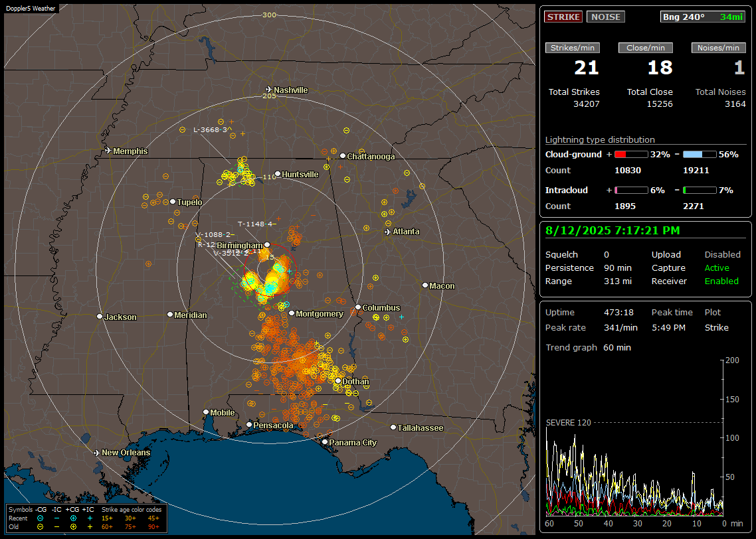Click the Peak rate value 341/min
The image size is (756, 539).
pyautogui.click(x=620, y=327)
